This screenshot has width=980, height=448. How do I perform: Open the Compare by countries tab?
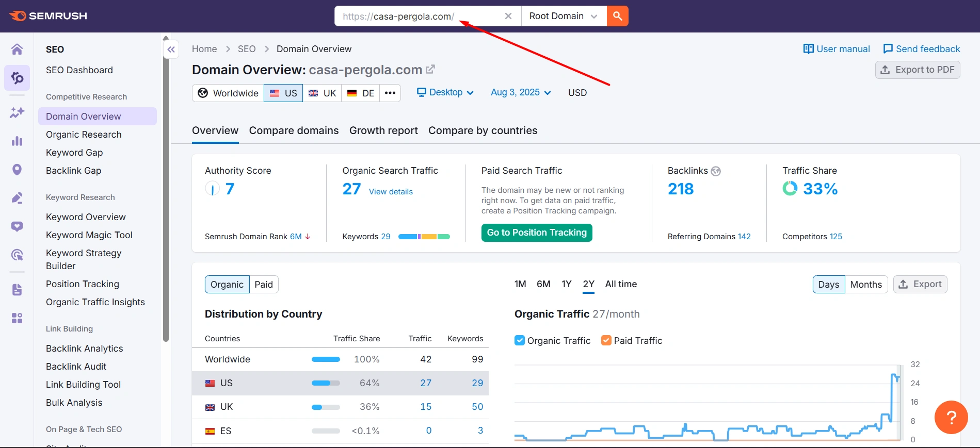tap(483, 130)
